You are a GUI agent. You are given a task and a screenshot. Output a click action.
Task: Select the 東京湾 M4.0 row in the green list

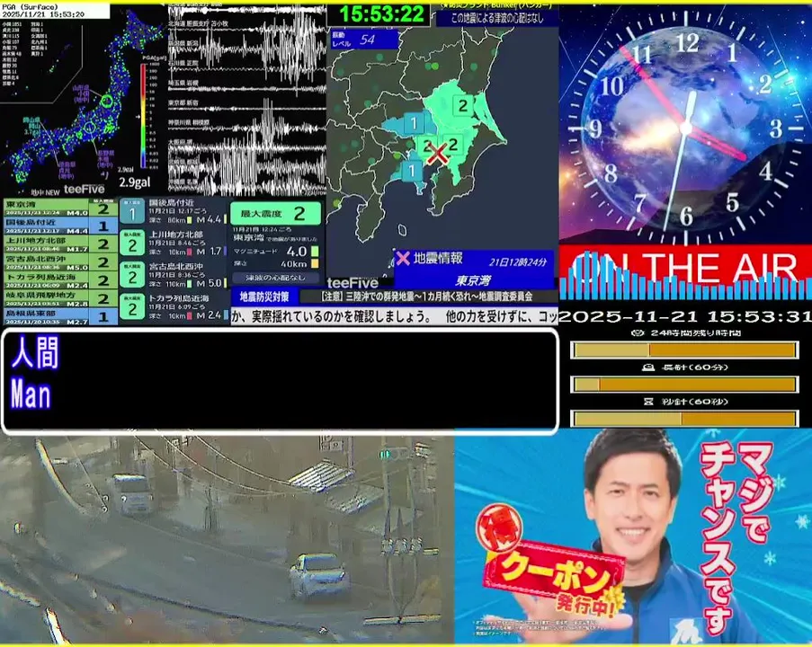tap(60, 208)
